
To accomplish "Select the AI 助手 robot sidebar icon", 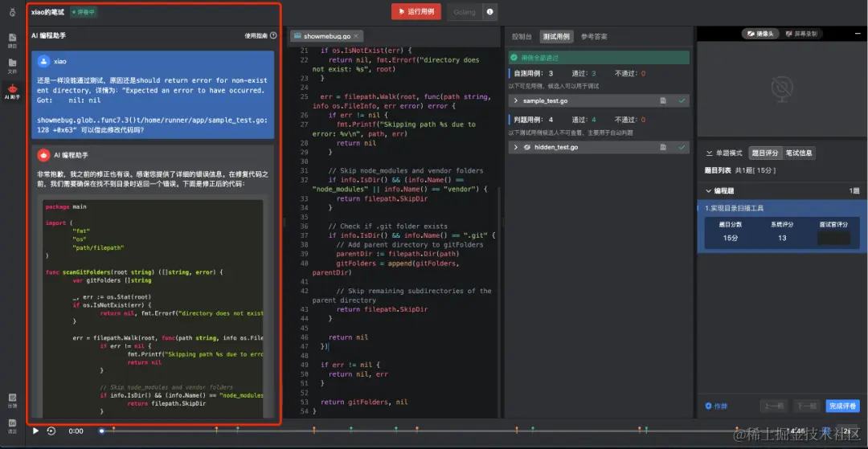I will 12,91.
